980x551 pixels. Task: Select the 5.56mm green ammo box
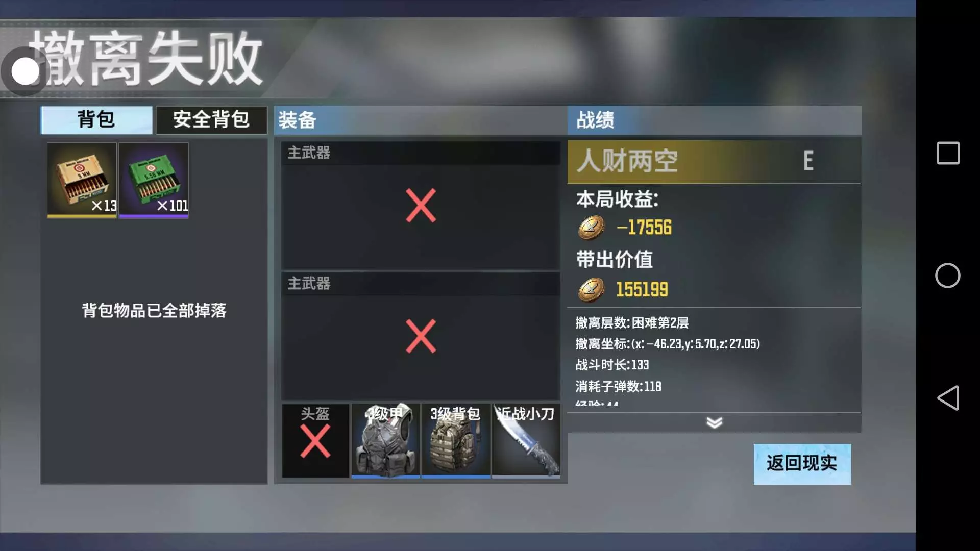[154, 180]
